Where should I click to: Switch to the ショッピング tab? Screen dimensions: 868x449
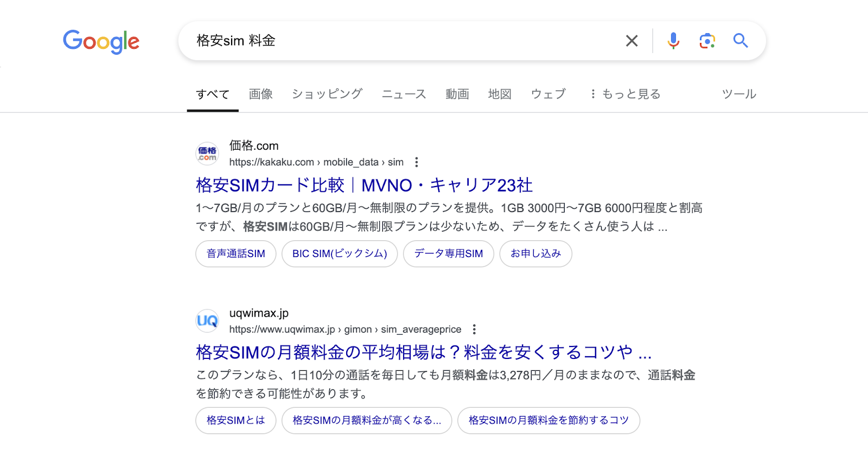[x=327, y=94]
